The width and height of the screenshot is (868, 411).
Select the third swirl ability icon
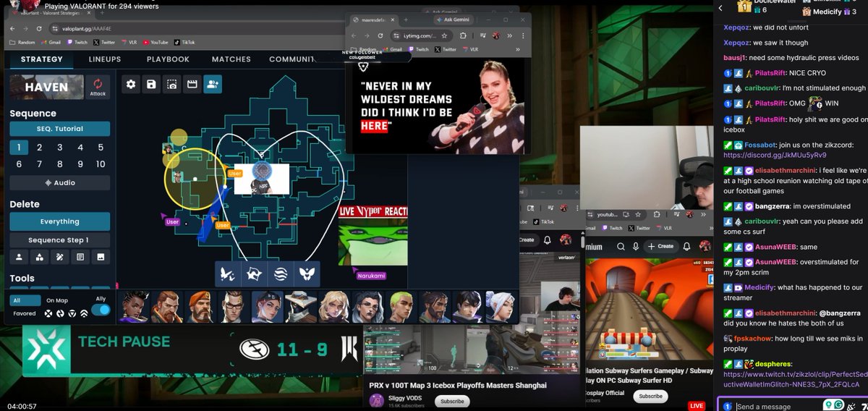(280, 274)
